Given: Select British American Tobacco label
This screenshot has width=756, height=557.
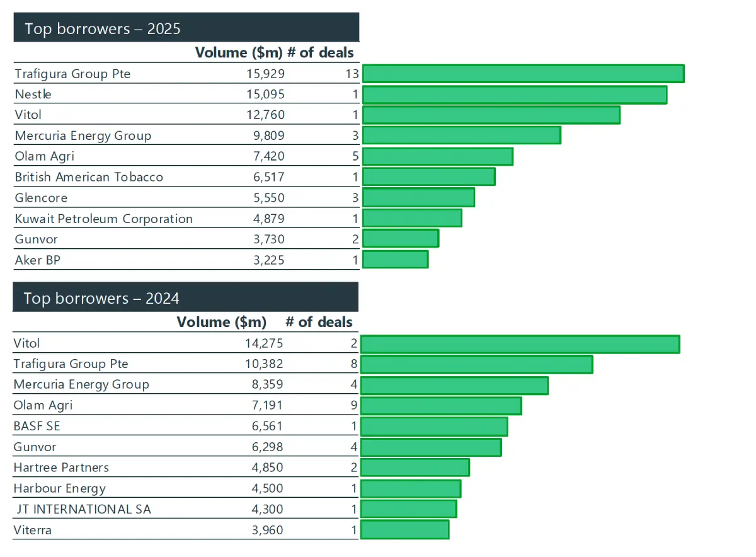Looking at the screenshot, I should pyautogui.click(x=89, y=177).
